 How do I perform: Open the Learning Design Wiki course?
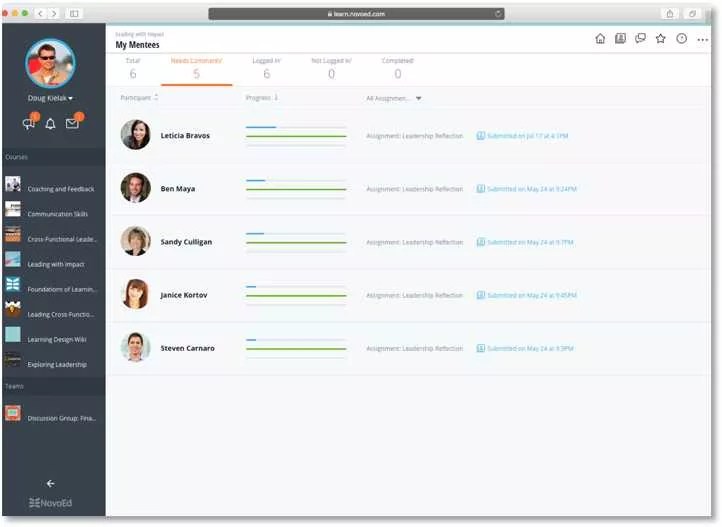[57, 340]
